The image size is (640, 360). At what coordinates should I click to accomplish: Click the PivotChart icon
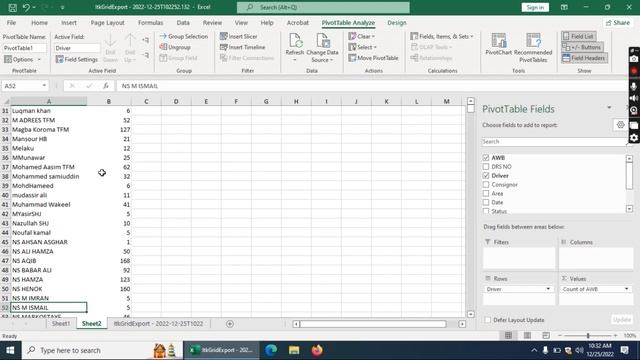498,40
